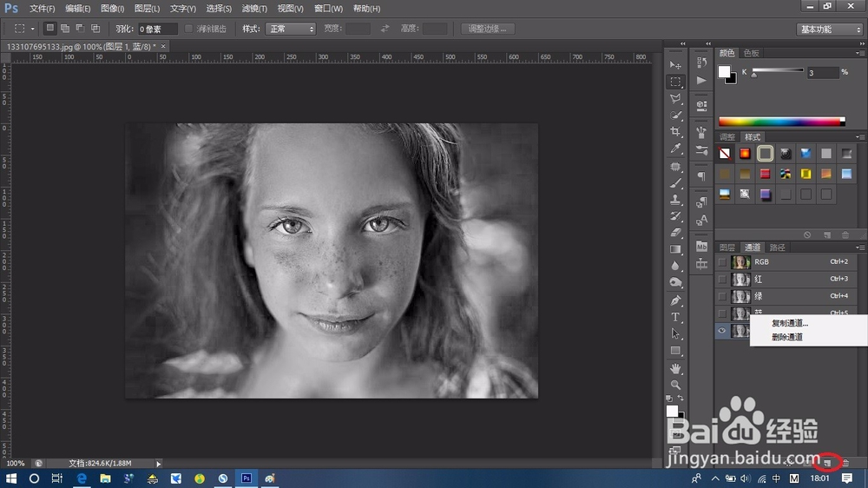Expand the status bar document info arrow

158,464
